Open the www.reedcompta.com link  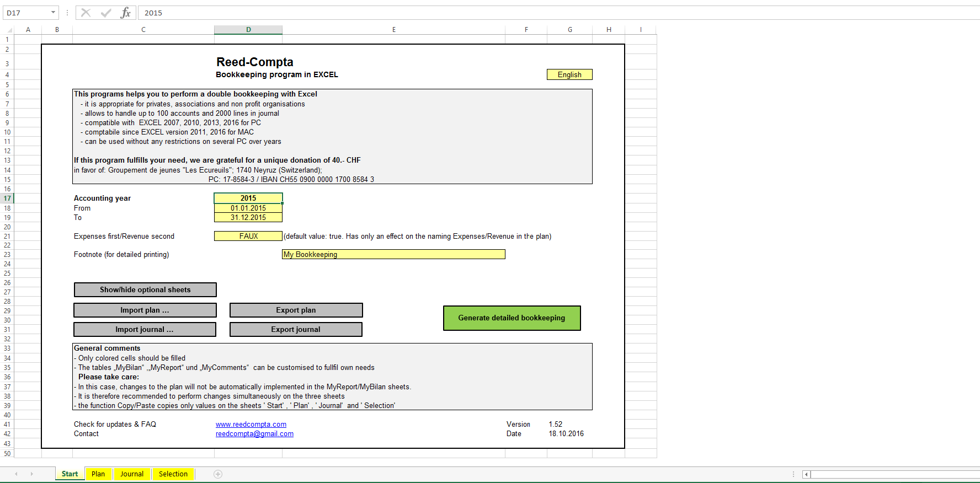click(x=251, y=425)
